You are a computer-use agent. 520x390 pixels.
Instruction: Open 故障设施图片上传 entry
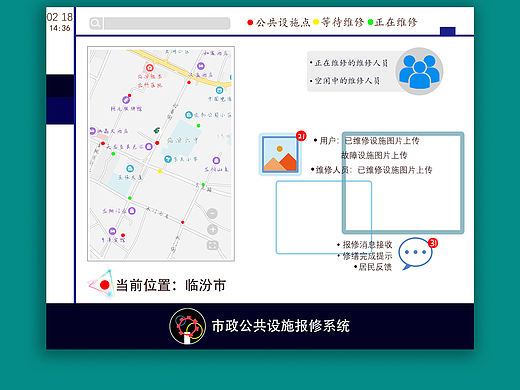coord(374,155)
